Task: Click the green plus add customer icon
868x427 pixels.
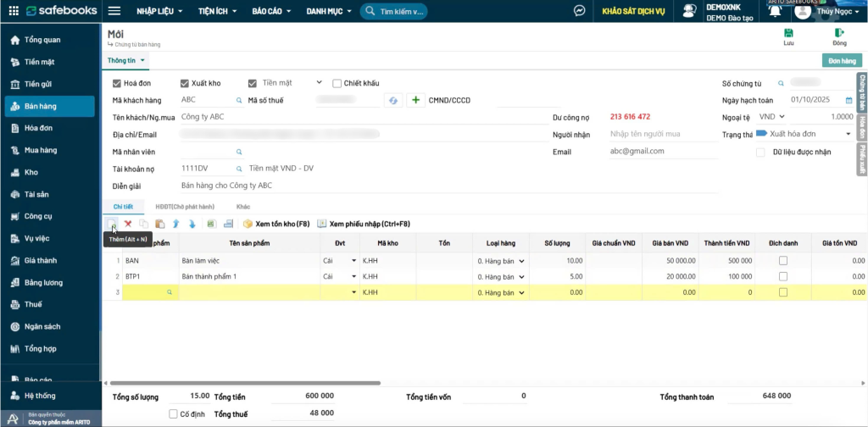Action: (416, 100)
